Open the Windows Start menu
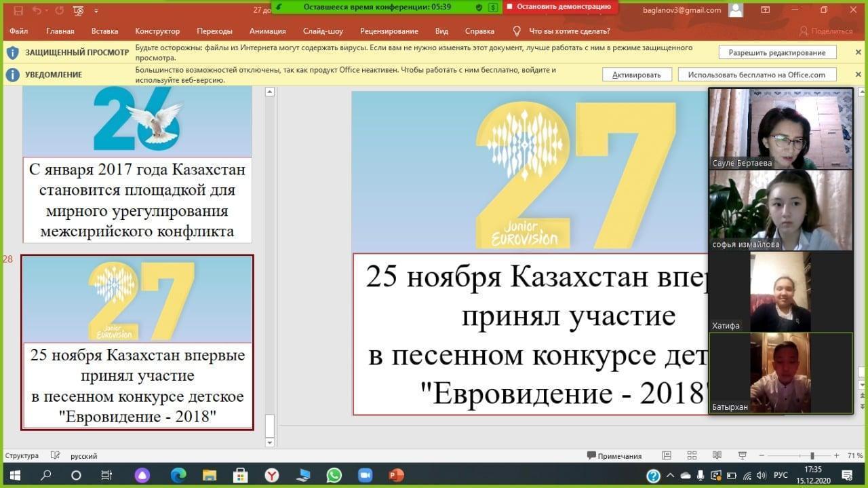Image resolution: width=868 pixels, height=488 pixels. click(15, 475)
